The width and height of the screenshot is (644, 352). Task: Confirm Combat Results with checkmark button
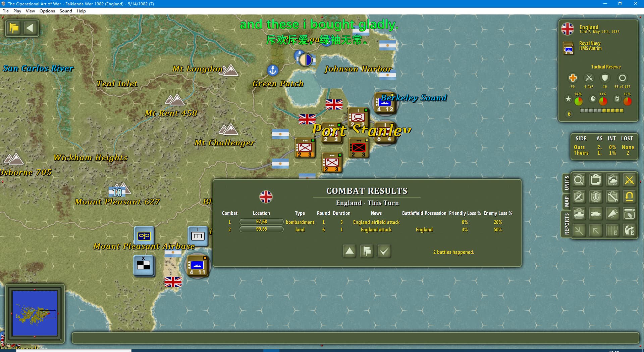pyautogui.click(x=384, y=251)
